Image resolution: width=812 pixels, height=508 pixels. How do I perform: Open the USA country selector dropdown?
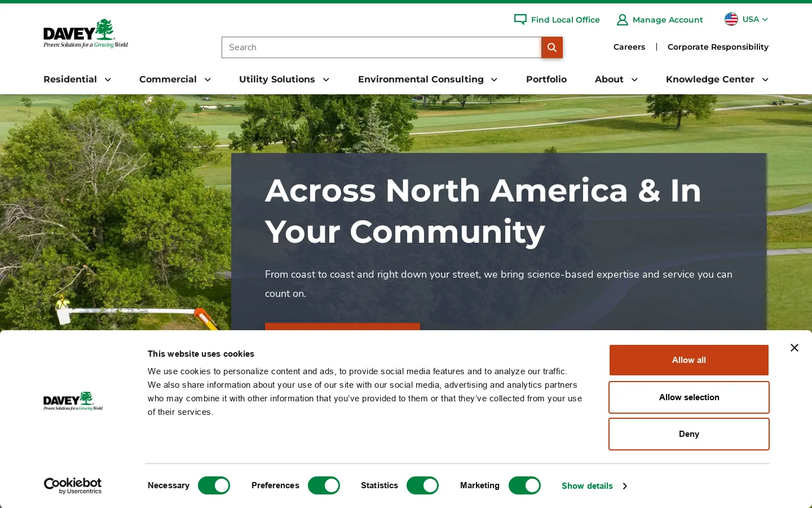747,19
